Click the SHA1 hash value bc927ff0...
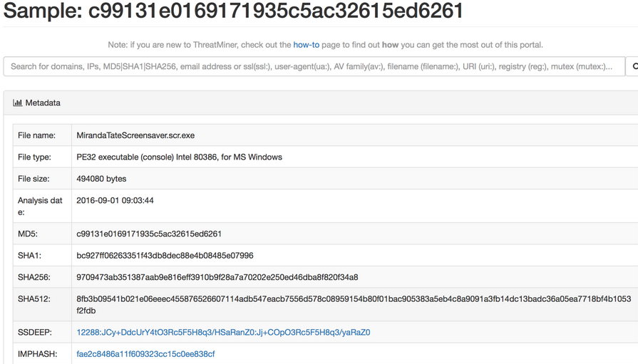This screenshot has height=364, width=638. (165, 256)
